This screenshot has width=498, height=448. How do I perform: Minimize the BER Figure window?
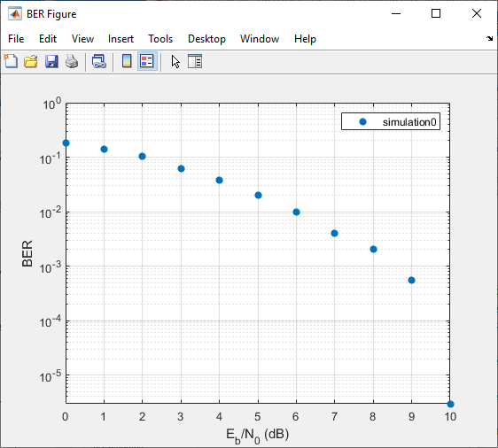tap(396, 13)
